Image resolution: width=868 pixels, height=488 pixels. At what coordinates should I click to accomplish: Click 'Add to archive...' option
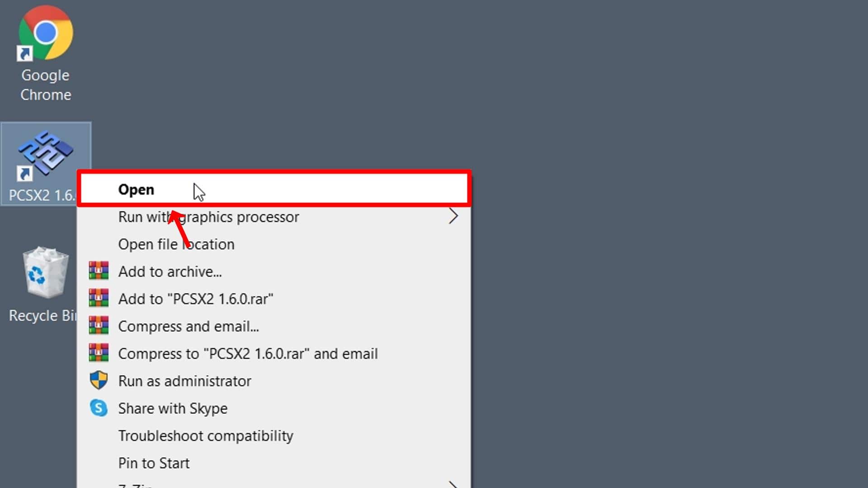pos(170,272)
